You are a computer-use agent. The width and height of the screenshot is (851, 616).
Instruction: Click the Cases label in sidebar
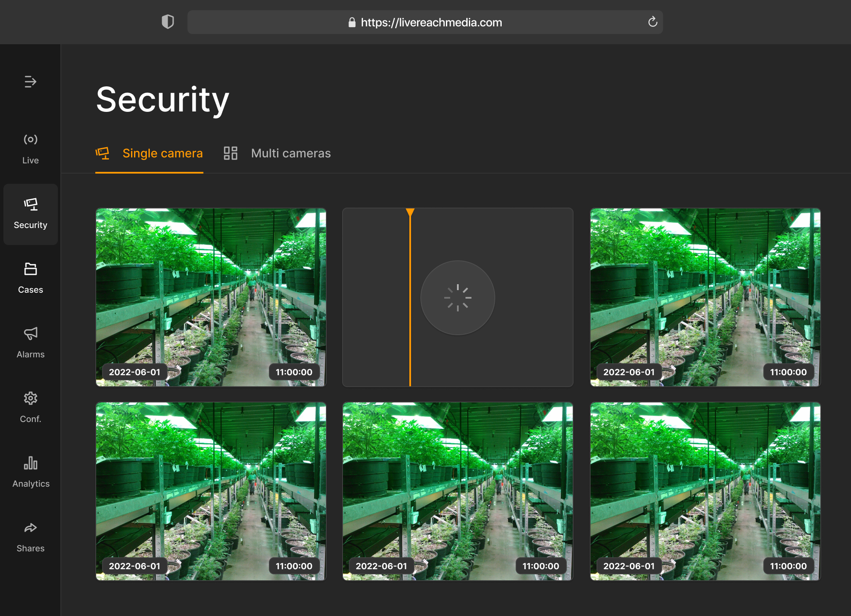30,290
